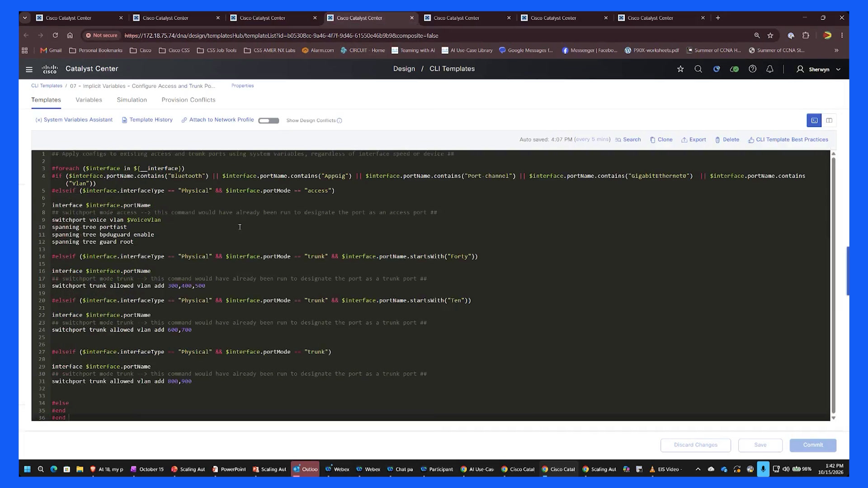Image resolution: width=868 pixels, height=488 pixels.
Task: Expand the browser tab search chevron
Action: (25, 18)
